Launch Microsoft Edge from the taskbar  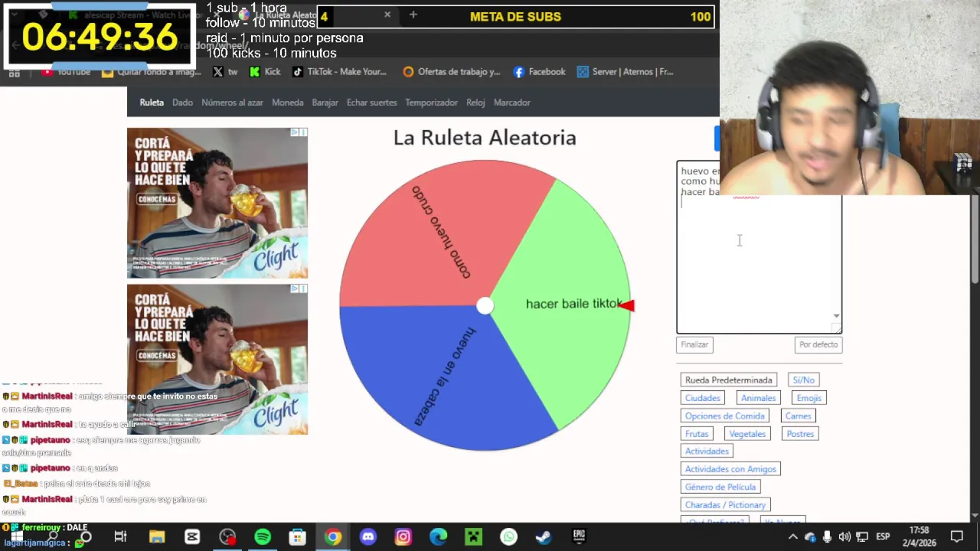[438, 537]
